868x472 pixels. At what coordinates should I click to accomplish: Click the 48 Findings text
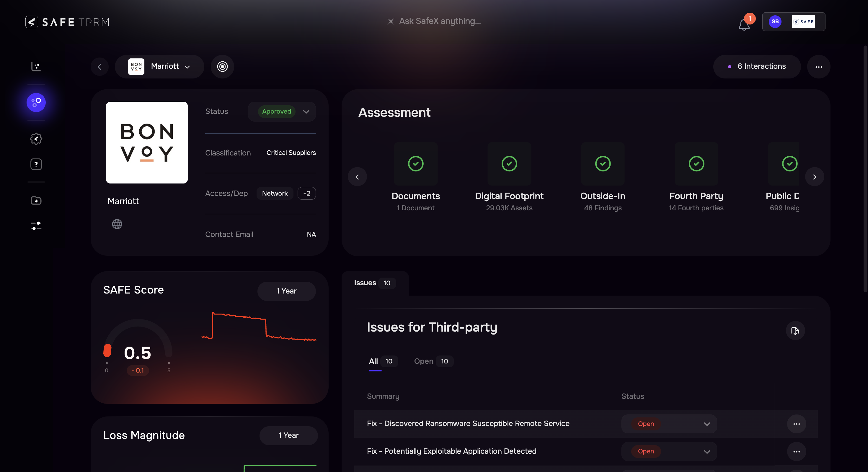603,208
